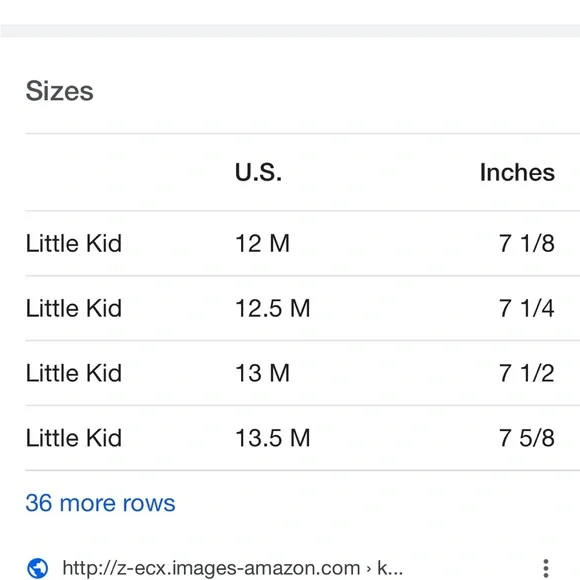
Task: Open the three-dot options menu beside URL
Action: (x=546, y=568)
